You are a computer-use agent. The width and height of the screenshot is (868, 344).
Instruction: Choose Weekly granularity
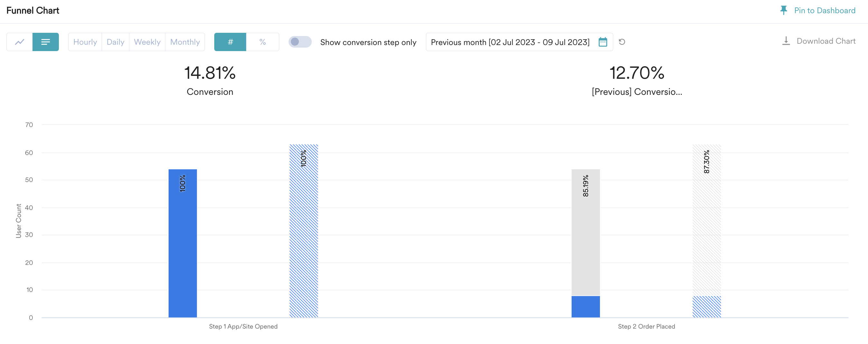147,42
